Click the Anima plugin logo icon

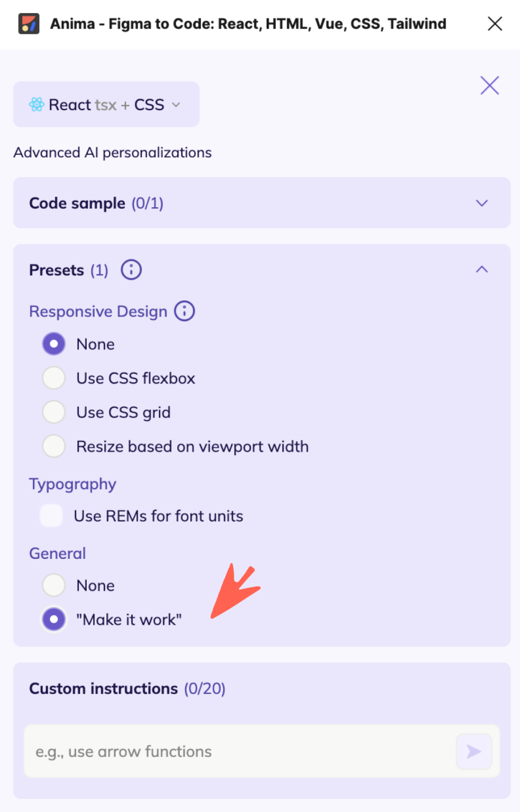tap(29, 23)
